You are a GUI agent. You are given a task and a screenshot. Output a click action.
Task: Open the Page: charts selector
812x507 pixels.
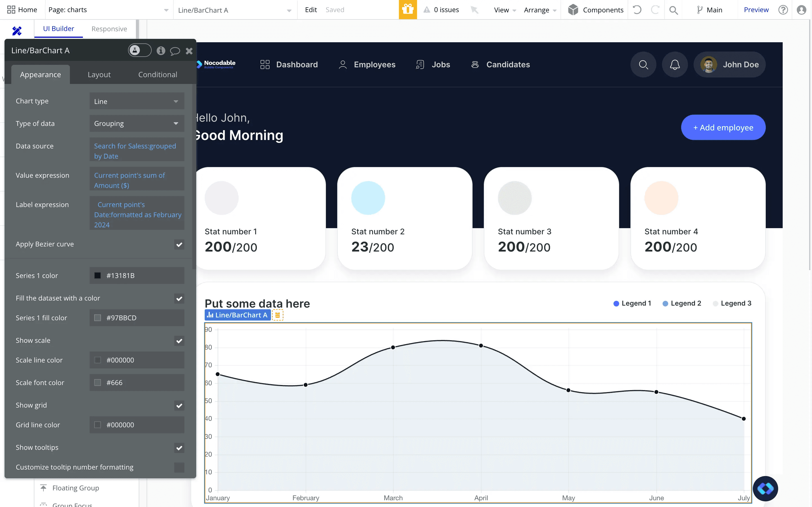click(x=107, y=10)
